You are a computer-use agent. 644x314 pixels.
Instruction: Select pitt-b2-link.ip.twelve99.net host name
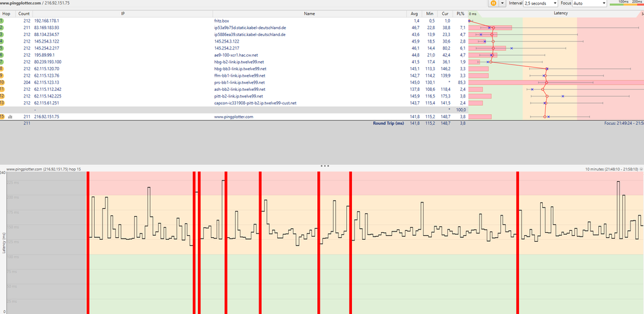pyautogui.click(x=239, y=96)
